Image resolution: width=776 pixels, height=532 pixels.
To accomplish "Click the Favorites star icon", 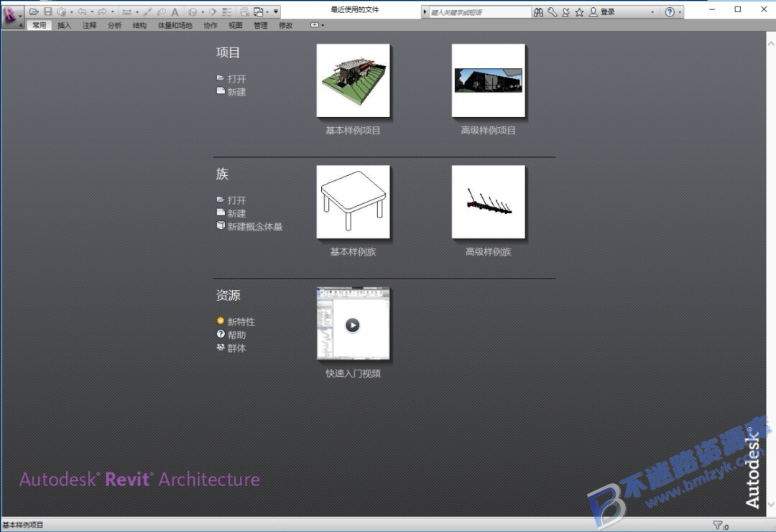I will (579, 12).
